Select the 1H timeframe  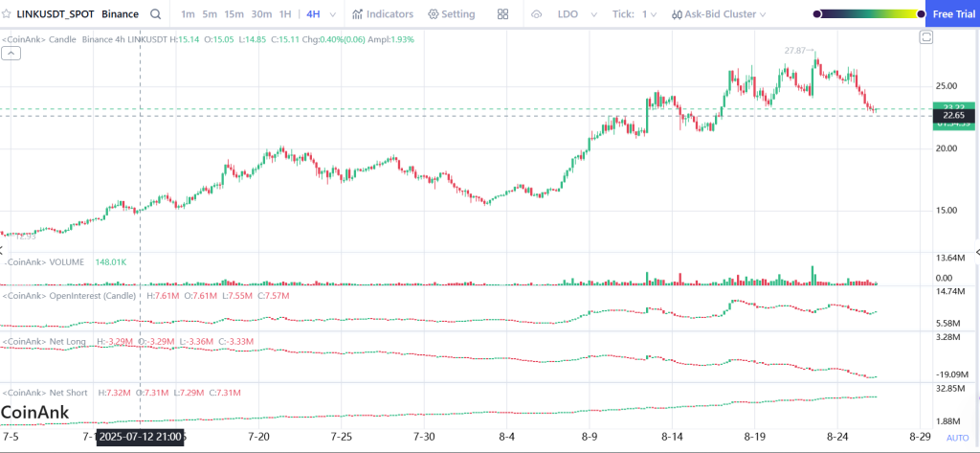tap(285, 13)
